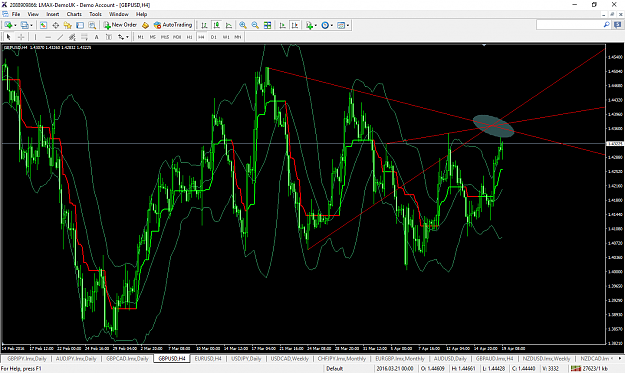This screenshot has height=373, width=625.
Task: Open the MetaEditor yellow book icon
Action: (x=145, y=25)
